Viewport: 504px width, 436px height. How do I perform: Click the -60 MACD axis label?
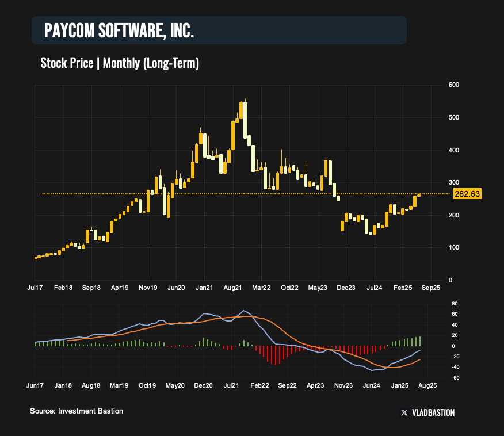click(x=456, y=378)
